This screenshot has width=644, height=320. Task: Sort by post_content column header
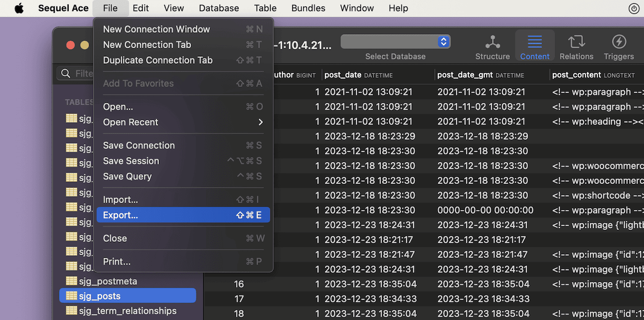click(596, 75)
